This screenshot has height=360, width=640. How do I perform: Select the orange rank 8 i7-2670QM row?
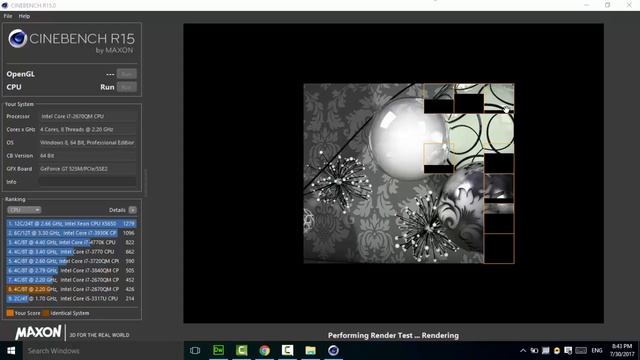[71, 289]
